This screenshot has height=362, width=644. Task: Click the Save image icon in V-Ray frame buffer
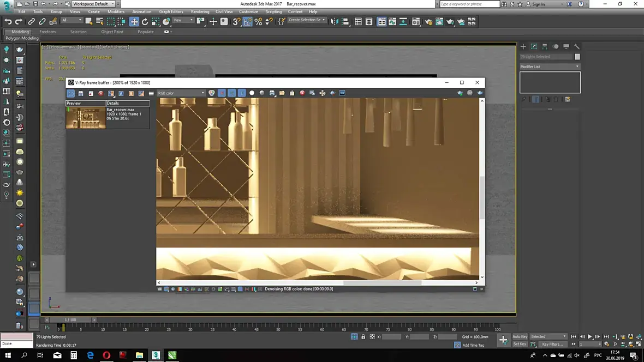(272, 93)
